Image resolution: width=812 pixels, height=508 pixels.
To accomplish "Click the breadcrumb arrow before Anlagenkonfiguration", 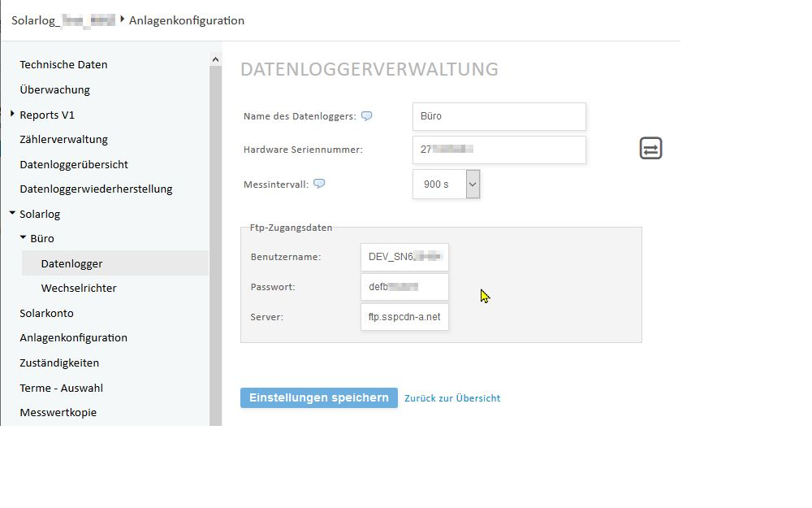I will 123,20.
